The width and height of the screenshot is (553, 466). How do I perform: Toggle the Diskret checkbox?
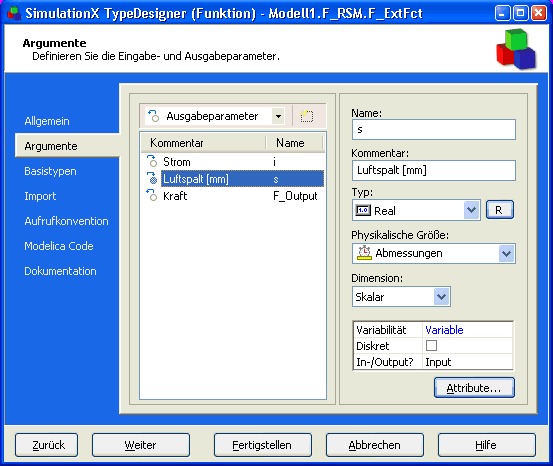click(431, 345)
